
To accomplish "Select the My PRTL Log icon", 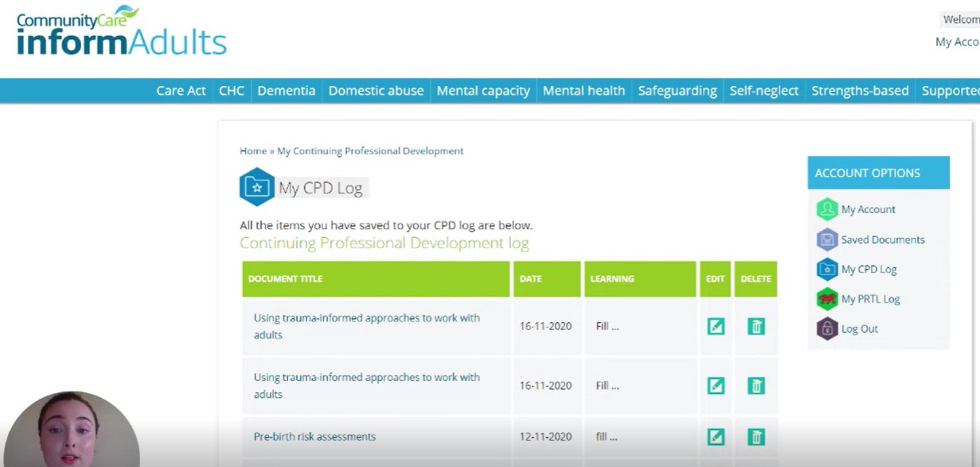I will (828, 299).
